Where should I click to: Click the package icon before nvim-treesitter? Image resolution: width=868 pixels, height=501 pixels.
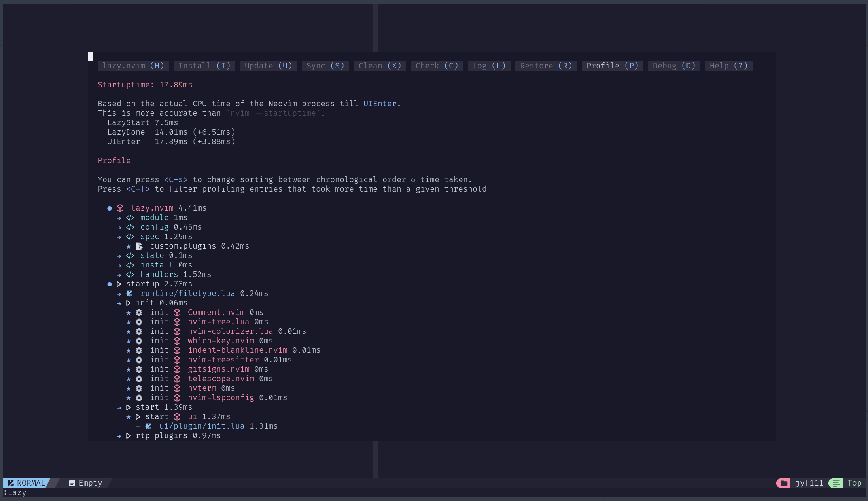tap(177, 360)
